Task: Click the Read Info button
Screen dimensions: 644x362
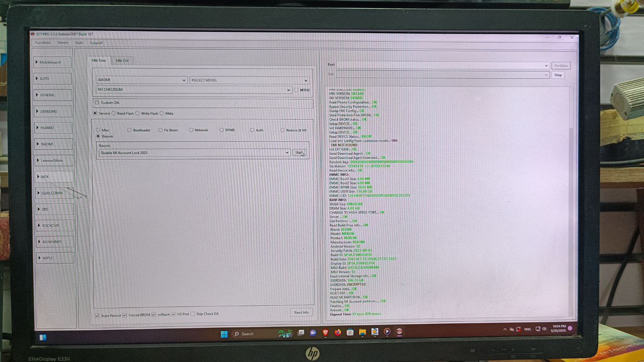Action: (x=301, y=312)
